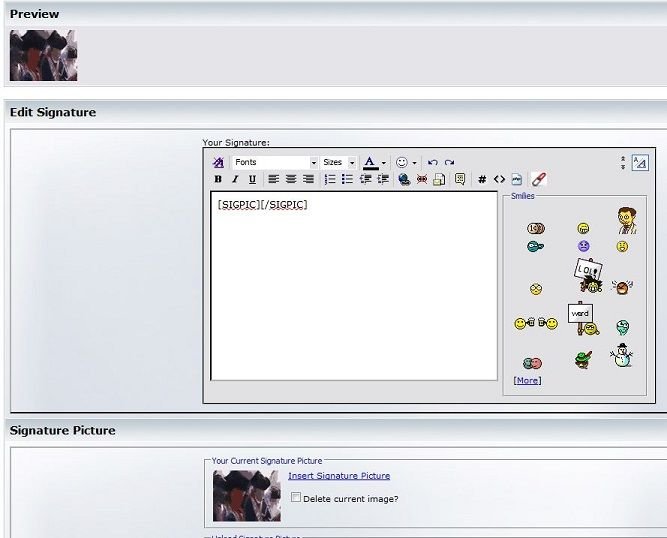Check the 'Delete current image?' checkbox
Image resolution: width=667 pixels, height=538 pixels.
pos(296,497)
